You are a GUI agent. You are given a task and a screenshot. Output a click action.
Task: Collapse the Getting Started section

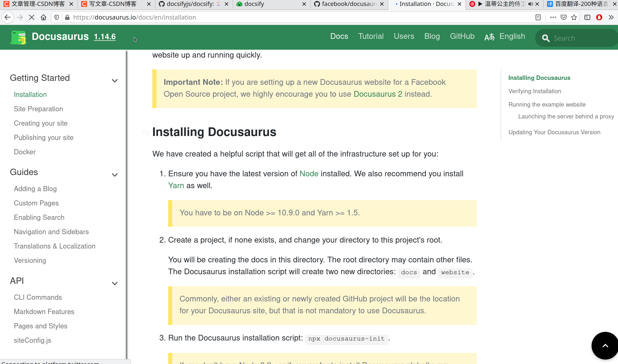coord(114,80)
